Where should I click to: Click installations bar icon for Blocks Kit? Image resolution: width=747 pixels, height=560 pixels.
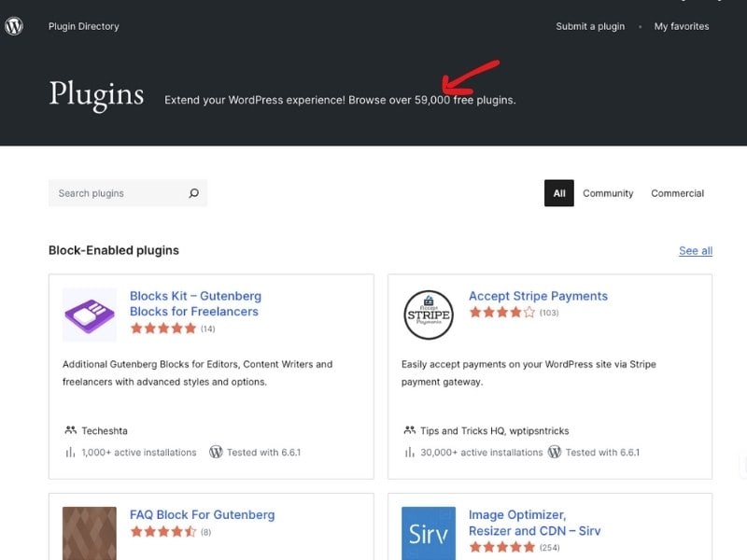[x=71, y=452]
